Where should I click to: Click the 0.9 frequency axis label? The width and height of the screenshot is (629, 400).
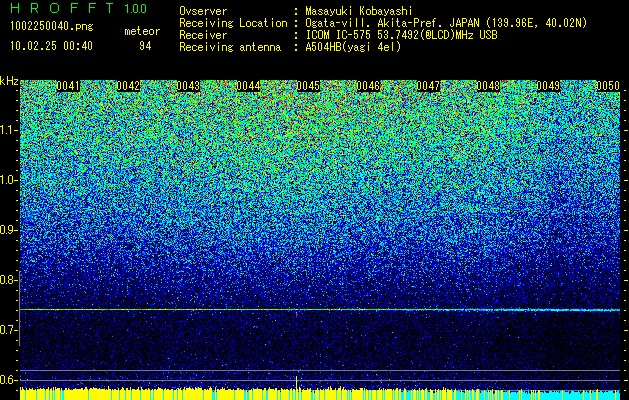click(8, 230)
